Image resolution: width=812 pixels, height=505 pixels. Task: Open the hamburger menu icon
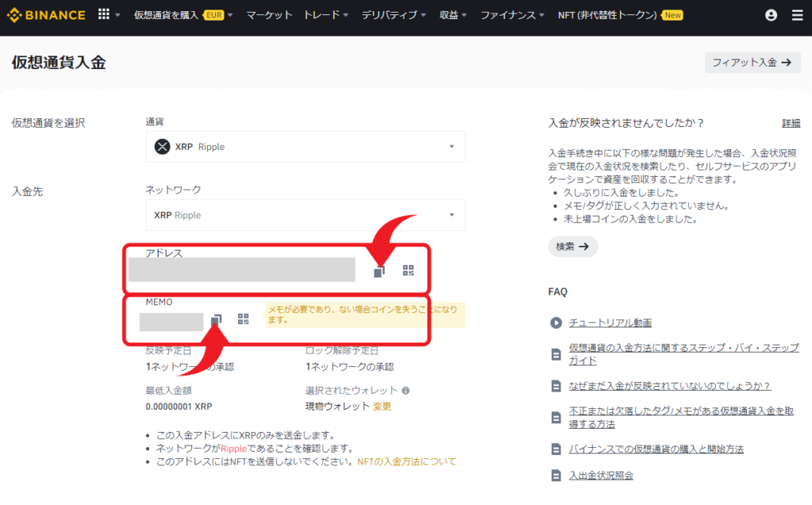798,15
